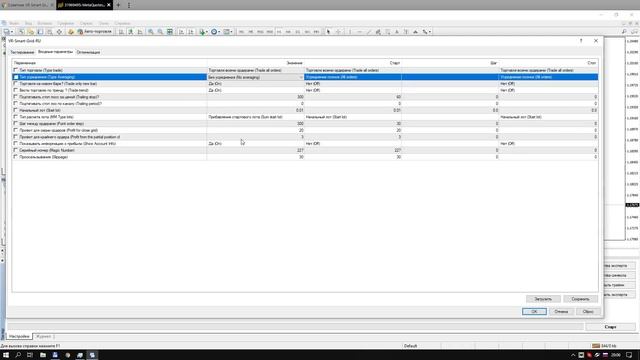
Task: Tile chart windows icon
Action: [170, 32]
